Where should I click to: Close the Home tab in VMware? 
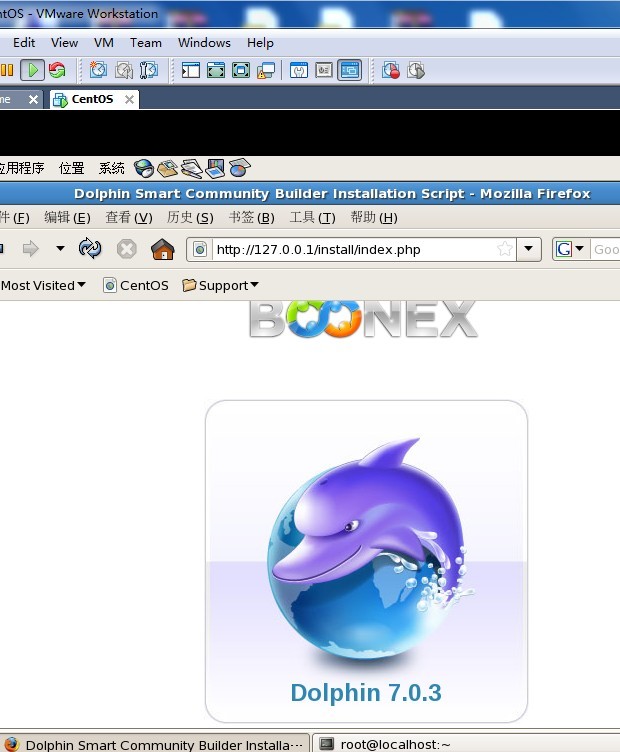(33, 99)
